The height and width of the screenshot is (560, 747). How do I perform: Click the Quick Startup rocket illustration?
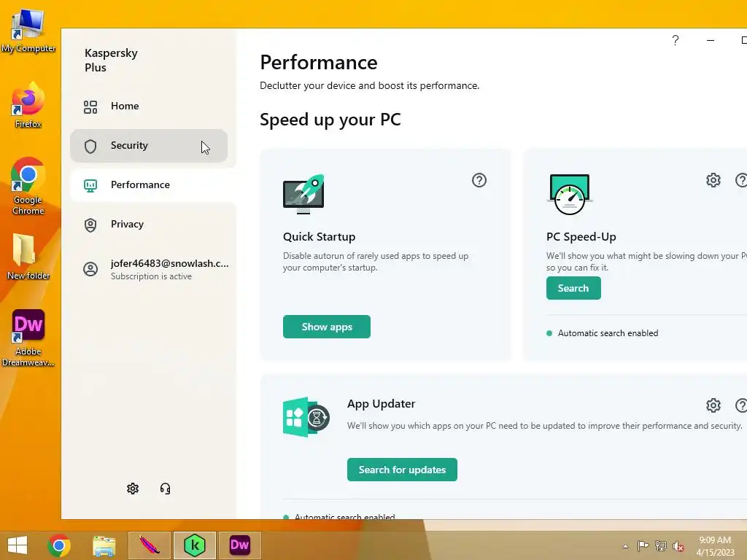[x=303, y=194]
